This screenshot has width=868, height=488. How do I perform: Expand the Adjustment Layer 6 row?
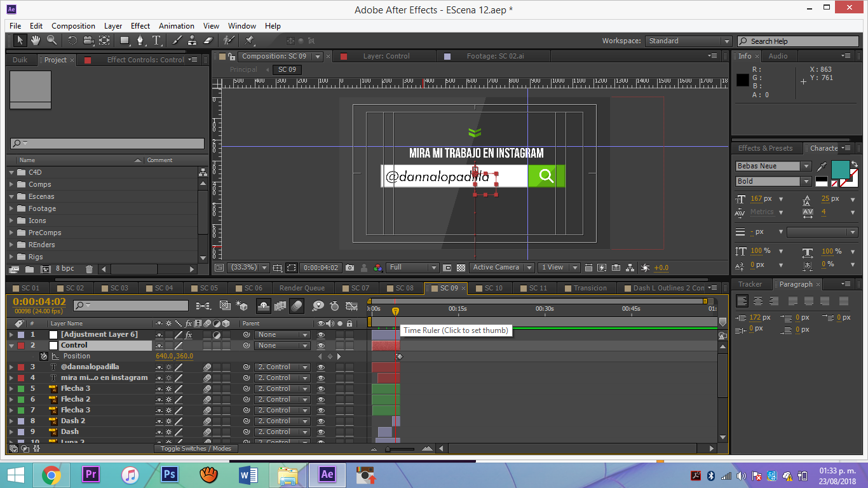pyautogui.click(x=11, y=335)
